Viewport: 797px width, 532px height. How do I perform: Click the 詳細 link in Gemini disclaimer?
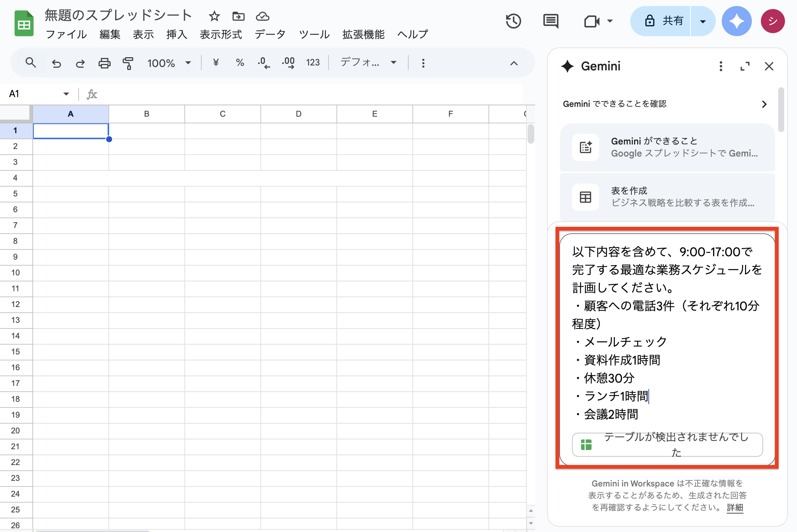pyautogui.click(x=735, y=508)
